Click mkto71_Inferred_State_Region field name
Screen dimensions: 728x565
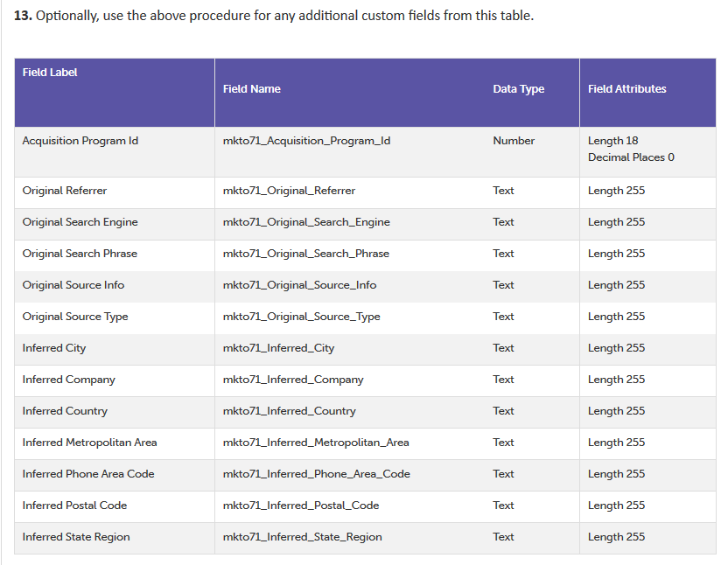click(x=302, y=537)
